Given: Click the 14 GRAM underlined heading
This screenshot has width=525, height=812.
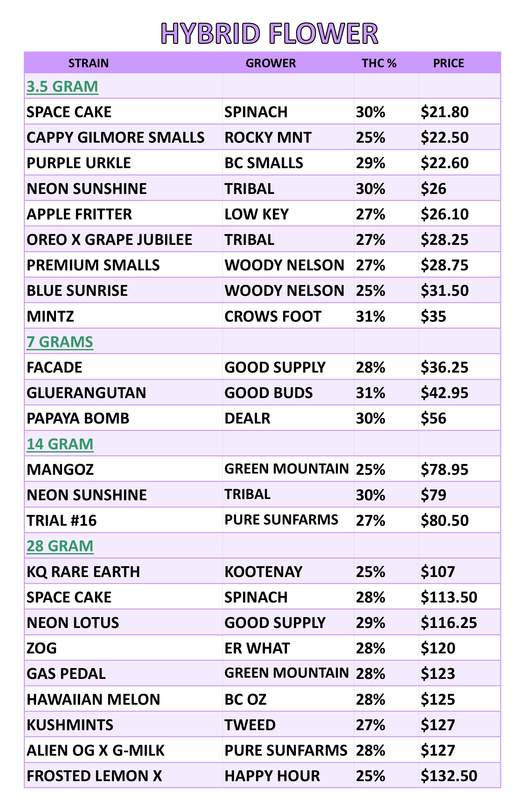Looking at the screenshot, I should [60, 444].
